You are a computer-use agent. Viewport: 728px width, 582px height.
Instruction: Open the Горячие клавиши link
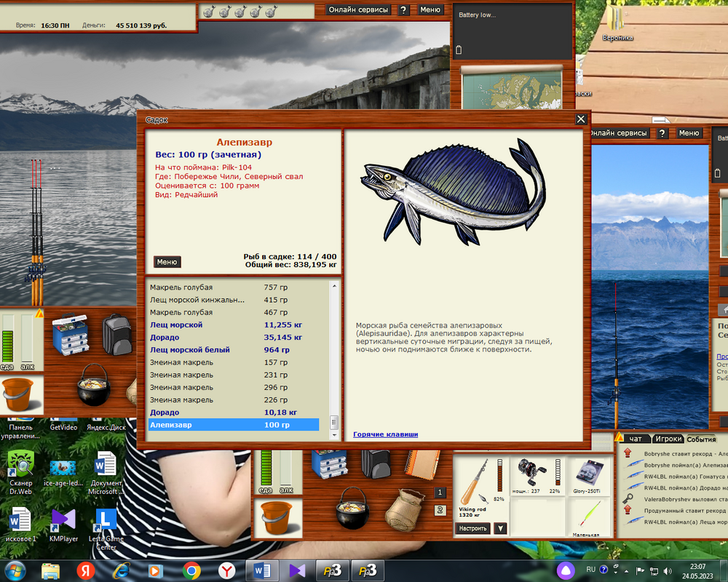(385, 434)
